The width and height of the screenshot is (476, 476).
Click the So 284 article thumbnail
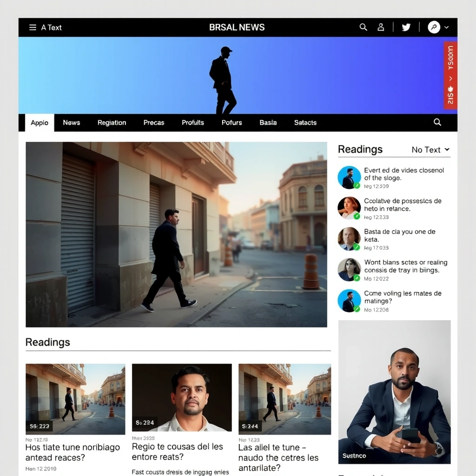click(180, 398)
